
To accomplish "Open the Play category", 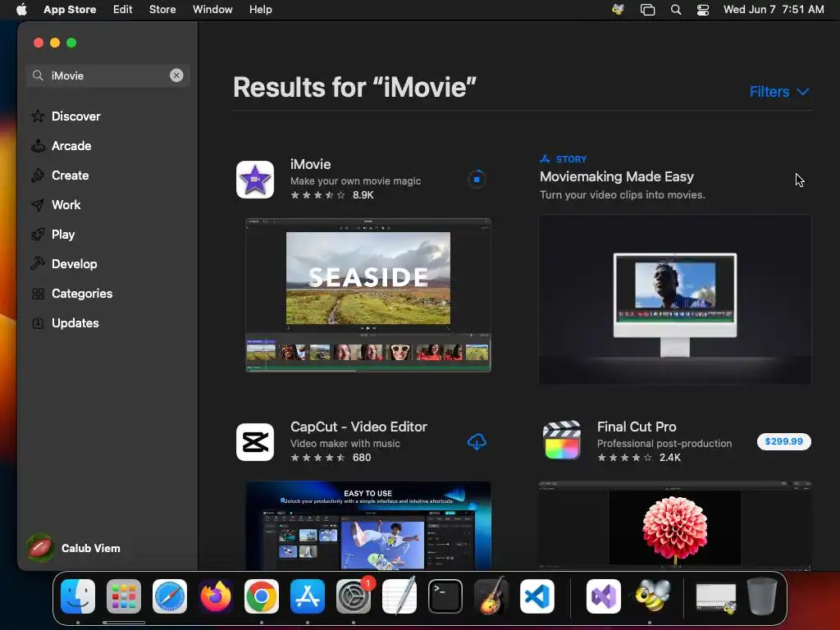I will (x=62, y=234).
